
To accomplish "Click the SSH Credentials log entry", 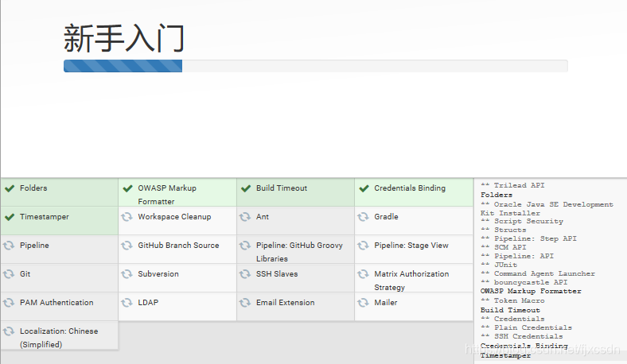I will (522, 336).
